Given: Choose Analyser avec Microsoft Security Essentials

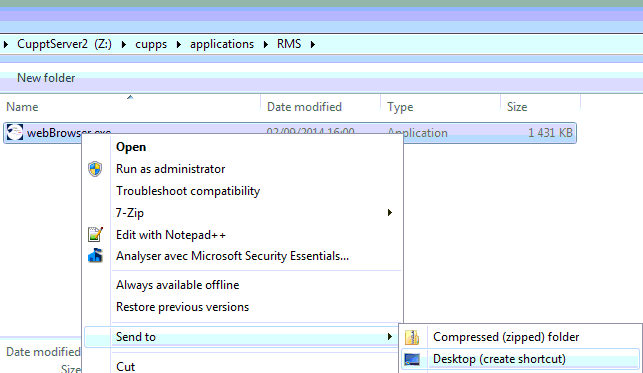Looking at the screenshot, I should point(232,256).
